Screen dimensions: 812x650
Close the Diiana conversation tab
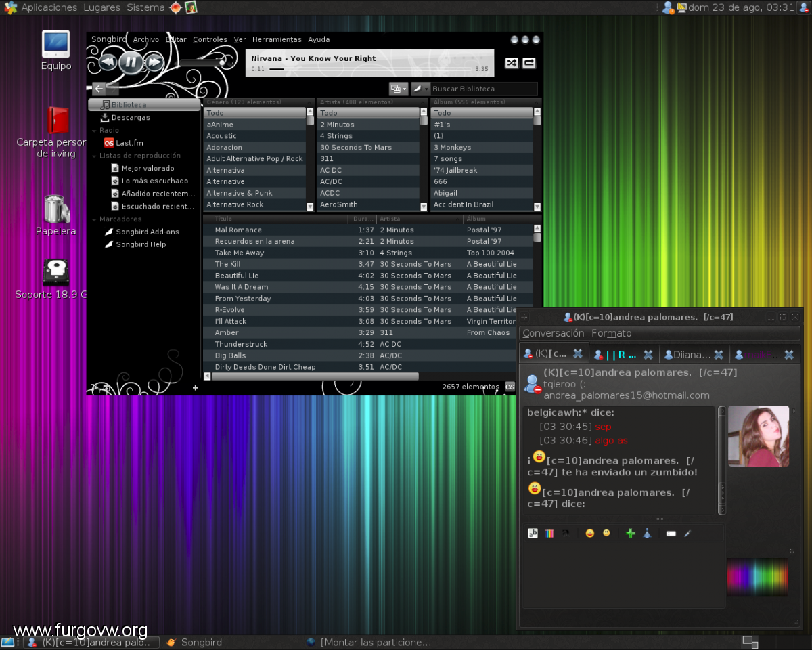click(719, 354)
